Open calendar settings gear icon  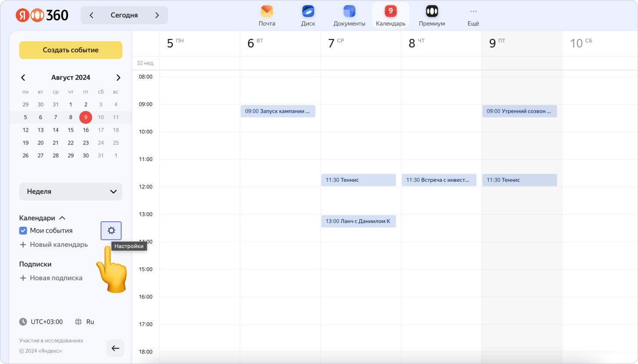pos(111,231)
